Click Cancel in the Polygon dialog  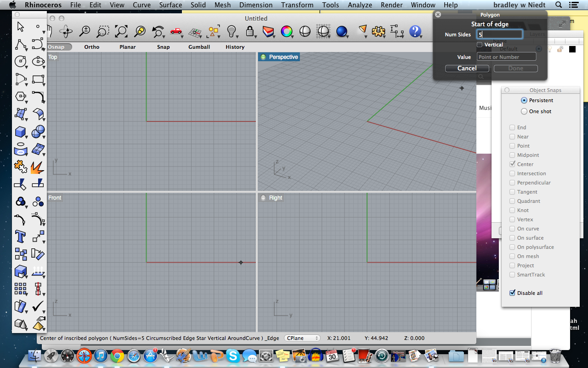467,68
